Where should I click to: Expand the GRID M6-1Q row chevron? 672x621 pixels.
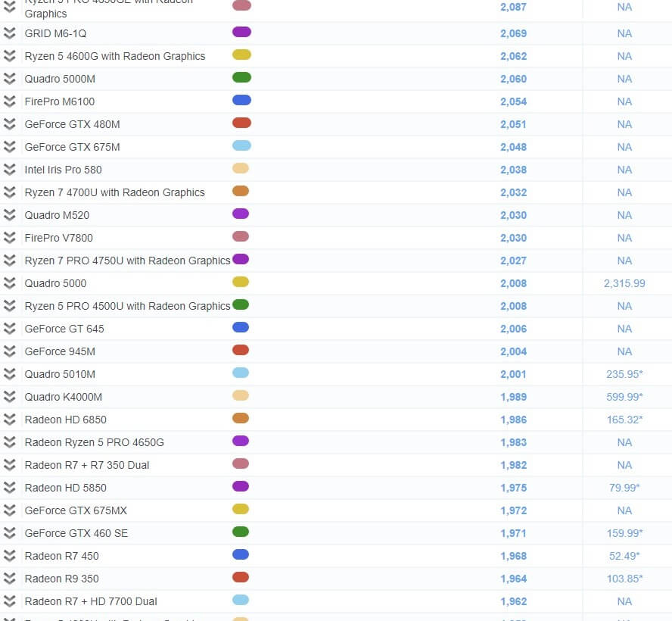pyautogui.click(x=9, y=33)
